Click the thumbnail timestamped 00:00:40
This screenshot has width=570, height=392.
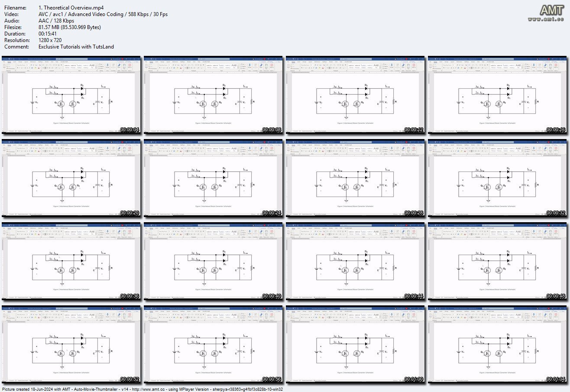click(214, 262)
